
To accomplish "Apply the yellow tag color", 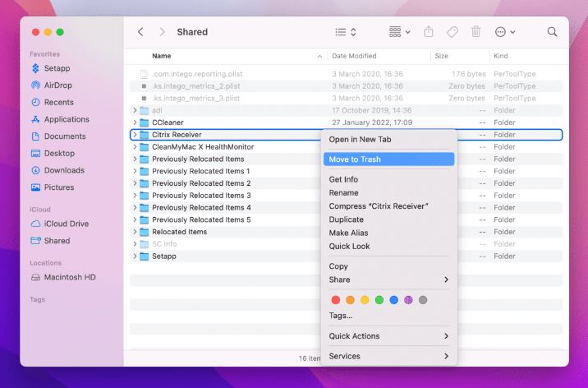I will click(x=365, y=300).
